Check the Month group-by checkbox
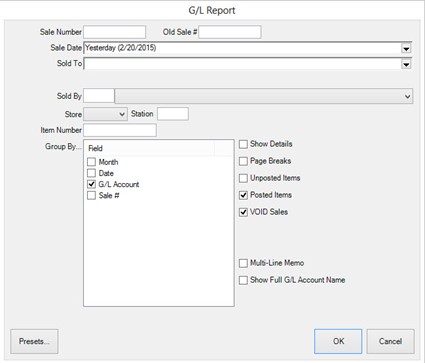The image size is (425, 363). tap(91, 162)
